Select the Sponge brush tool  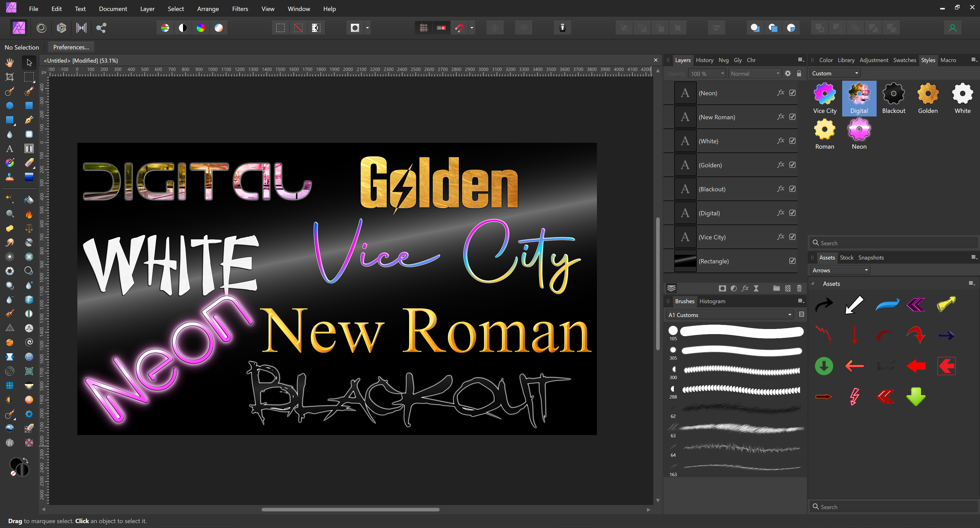click(9, 228)
